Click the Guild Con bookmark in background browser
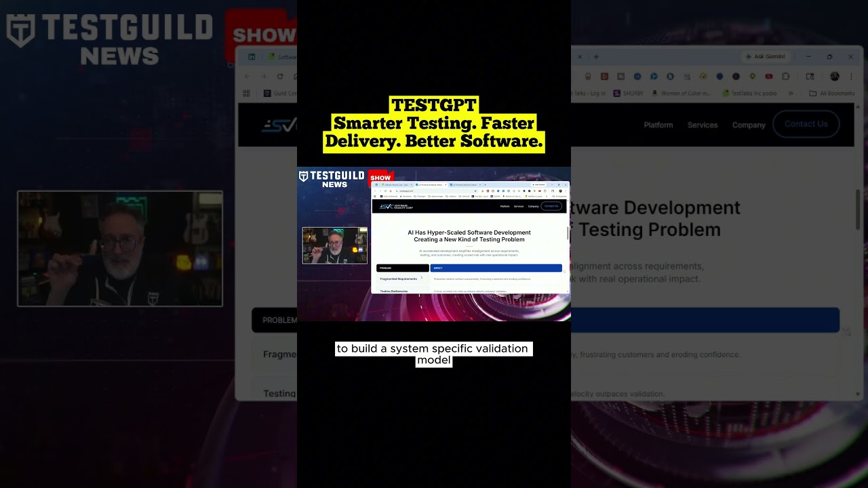Screen dimensions: 868x488 point(280,94)
